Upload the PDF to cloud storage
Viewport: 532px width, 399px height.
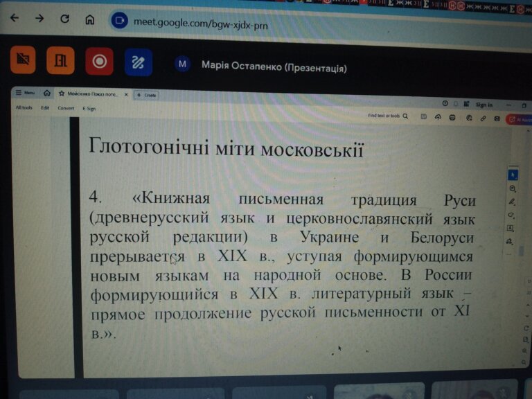point(438,117)
